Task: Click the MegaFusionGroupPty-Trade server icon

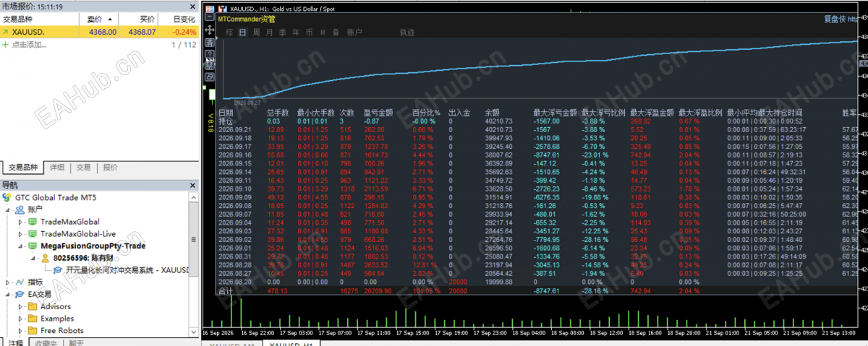Action: coord(33,246)
